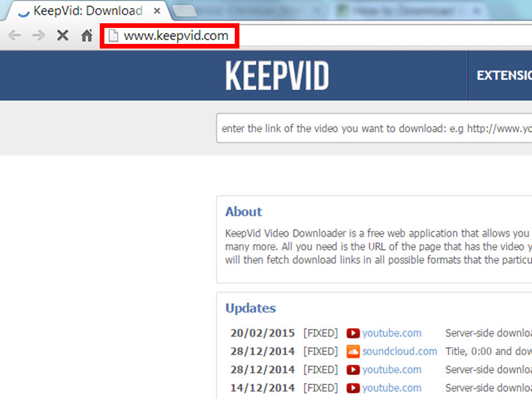Open a new tab with the blank tab button
Viewport: 532px width, 399px height.
click(185, 11)
